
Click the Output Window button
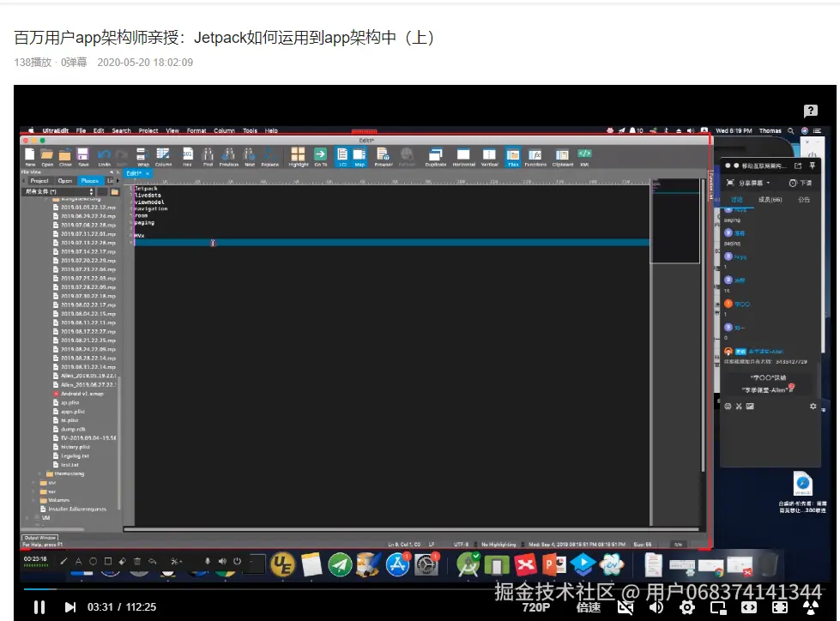(39, 538)
